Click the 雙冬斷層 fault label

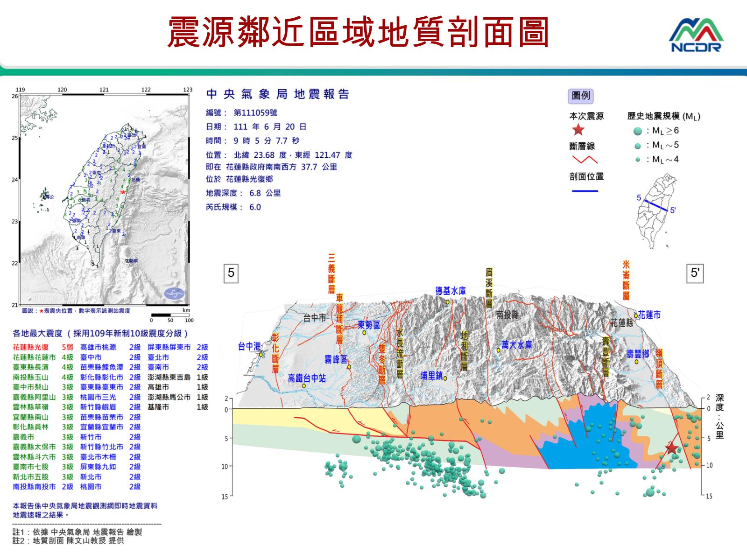pos(382,364)
